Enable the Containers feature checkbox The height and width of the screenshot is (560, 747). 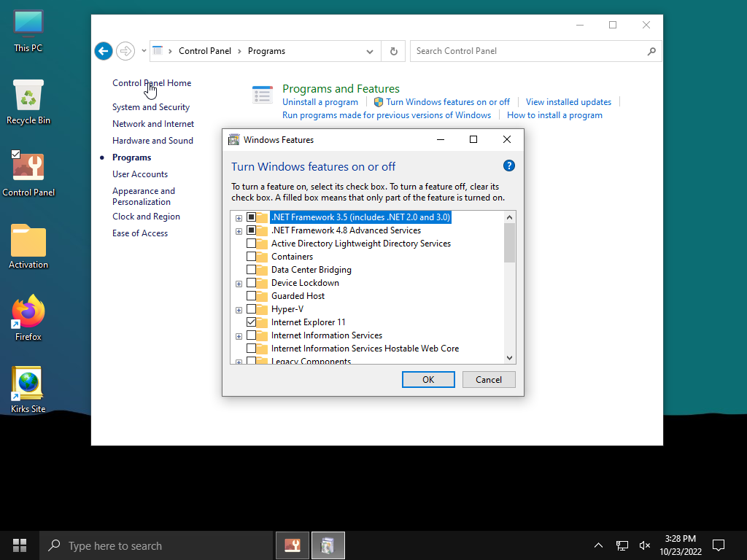click(251, 257)
